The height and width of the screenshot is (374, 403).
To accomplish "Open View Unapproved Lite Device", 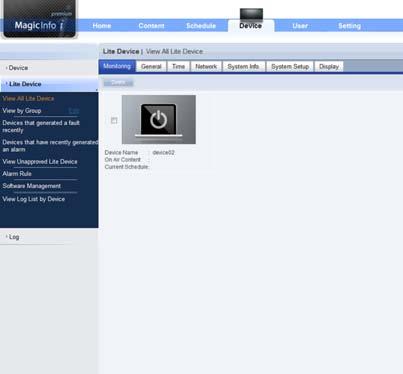I will [40, 162].
